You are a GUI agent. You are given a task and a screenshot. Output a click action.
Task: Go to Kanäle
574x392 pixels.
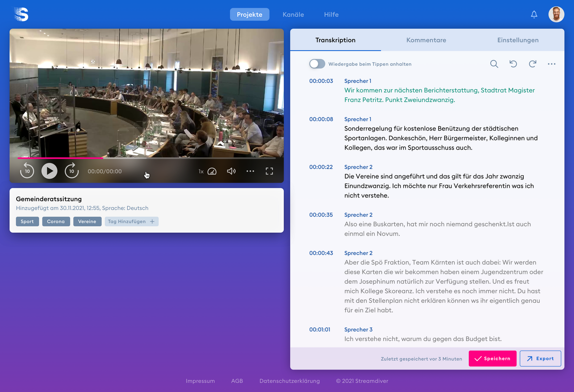coord(293,14)
